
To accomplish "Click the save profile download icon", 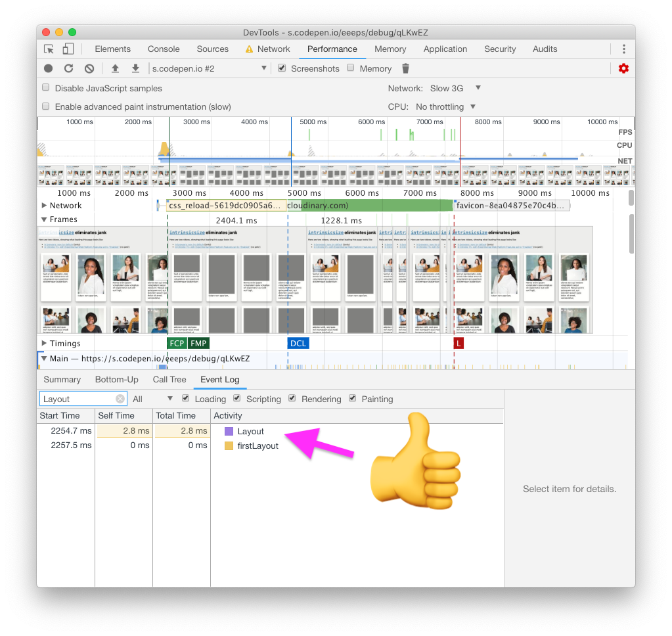I will coord(135,68).
